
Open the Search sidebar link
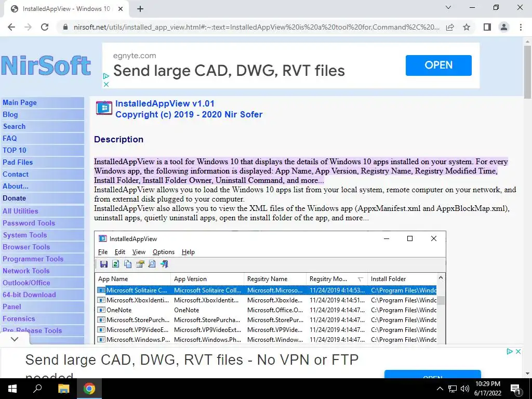click(14, 126)
